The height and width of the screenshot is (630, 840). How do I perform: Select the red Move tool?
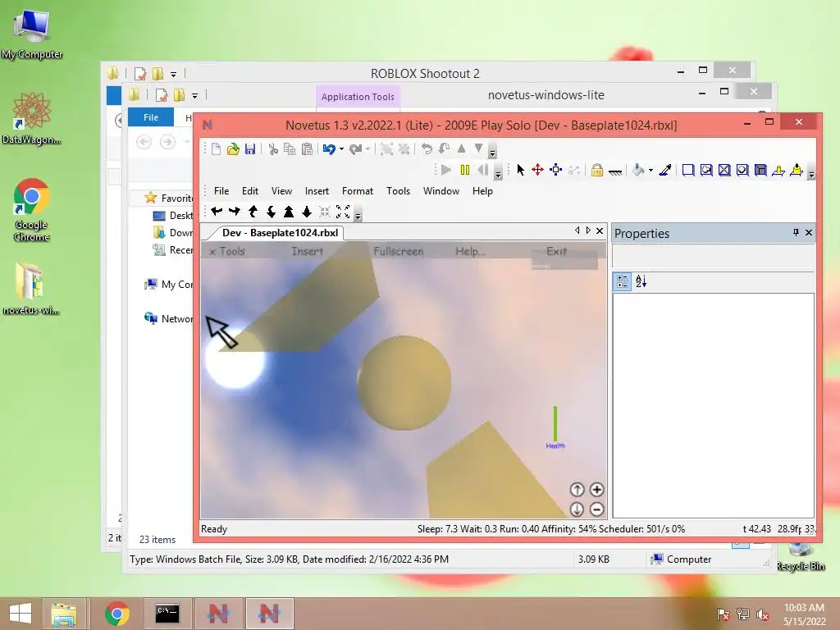tap(537, 171)
